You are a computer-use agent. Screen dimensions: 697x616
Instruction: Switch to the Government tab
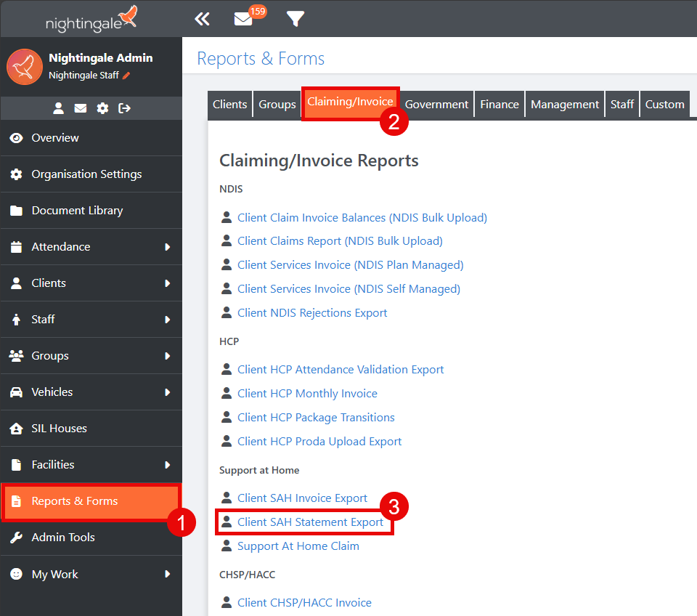click(436, 105)
